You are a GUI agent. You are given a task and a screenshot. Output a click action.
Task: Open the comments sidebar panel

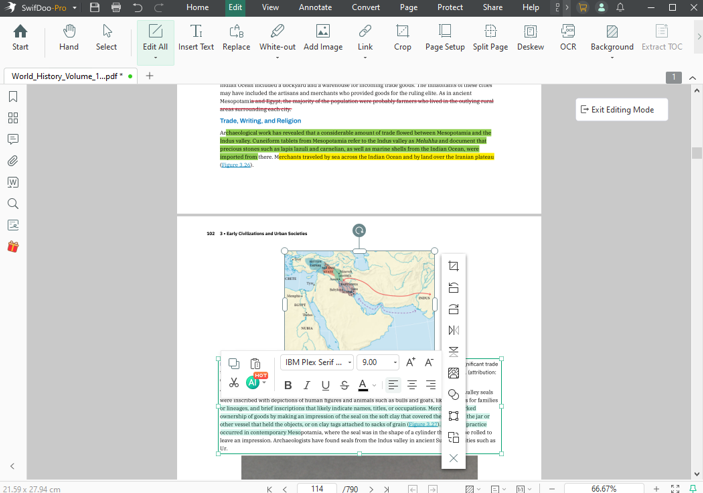coord(13,139)
